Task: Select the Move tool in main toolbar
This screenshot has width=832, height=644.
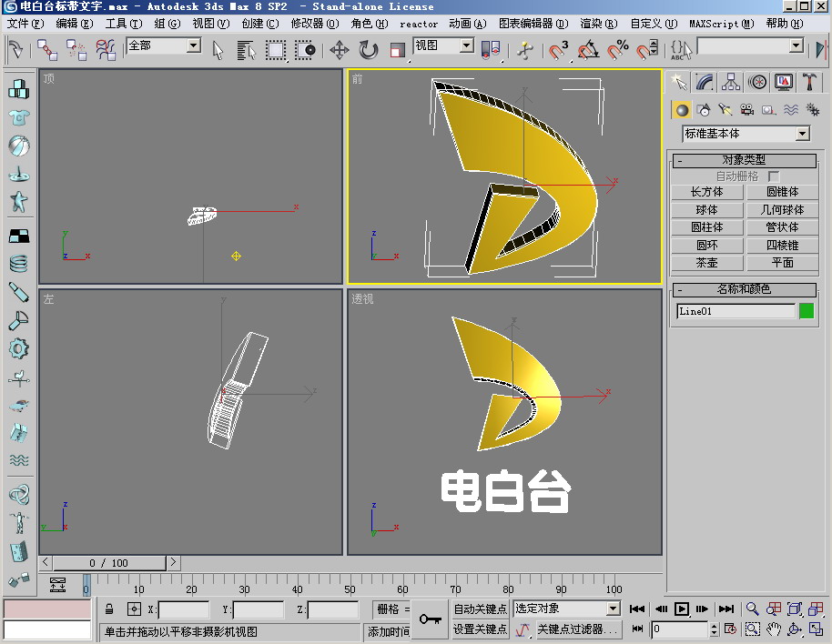Action: tap(339, 50)
